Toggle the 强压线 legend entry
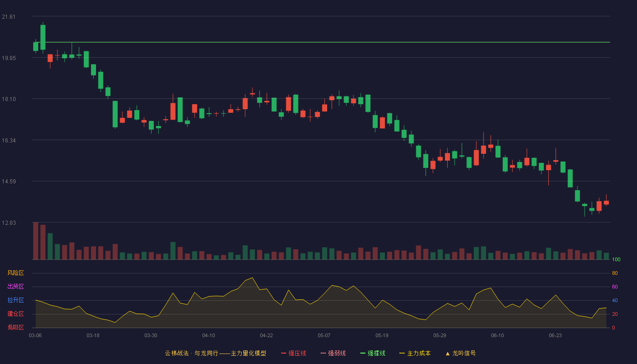 coord(293,353)
